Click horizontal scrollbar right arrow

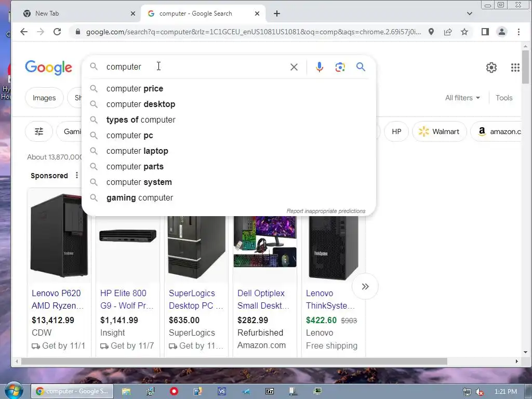click(517, 362)
